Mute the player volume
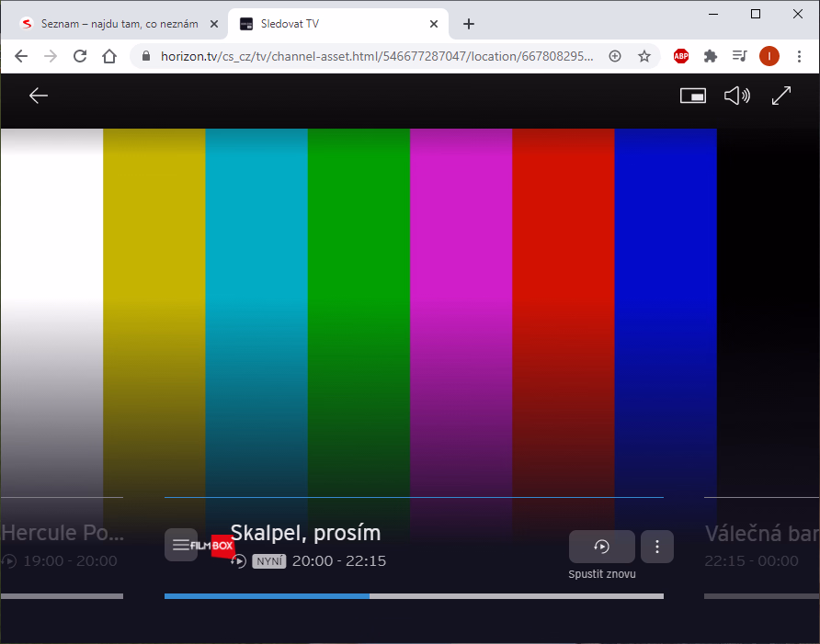Image resolution: width=820 pixels, height=644 pixels. coord(736,96)
